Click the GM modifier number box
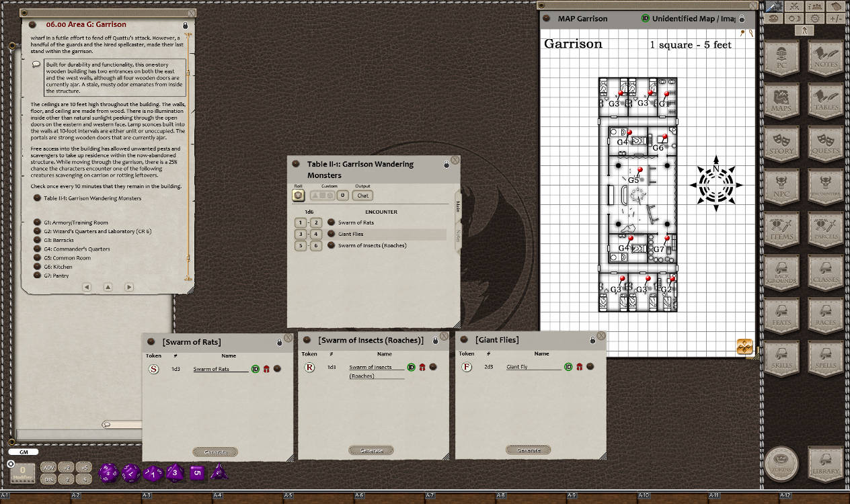This screenshot has height=504, width=850. (22, 470)
